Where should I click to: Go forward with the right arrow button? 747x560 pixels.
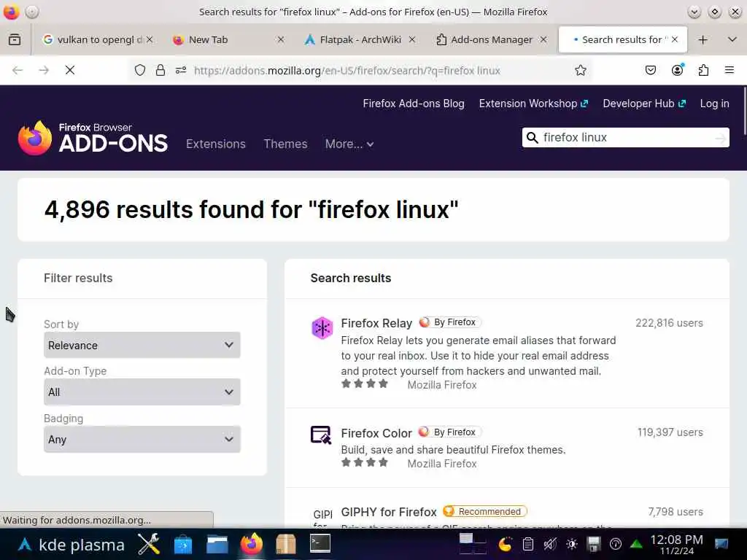[x=44, y=71]
